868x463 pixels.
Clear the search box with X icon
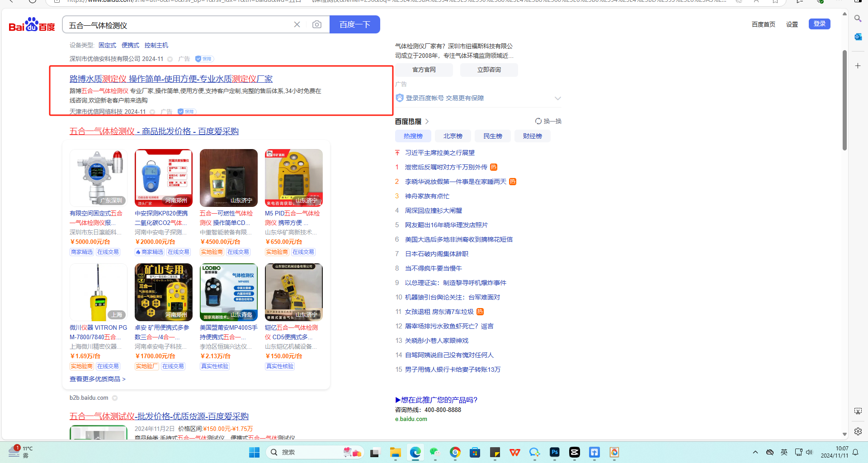click(297, 24)
